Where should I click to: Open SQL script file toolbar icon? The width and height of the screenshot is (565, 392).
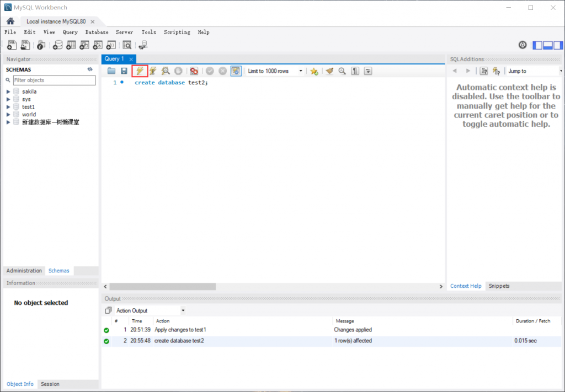point(25,45)
